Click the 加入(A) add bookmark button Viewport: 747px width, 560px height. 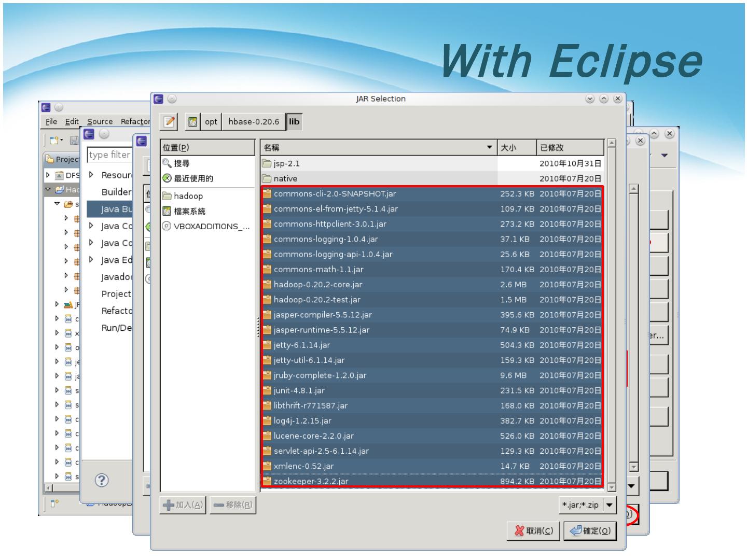click(x=183, y=505)
